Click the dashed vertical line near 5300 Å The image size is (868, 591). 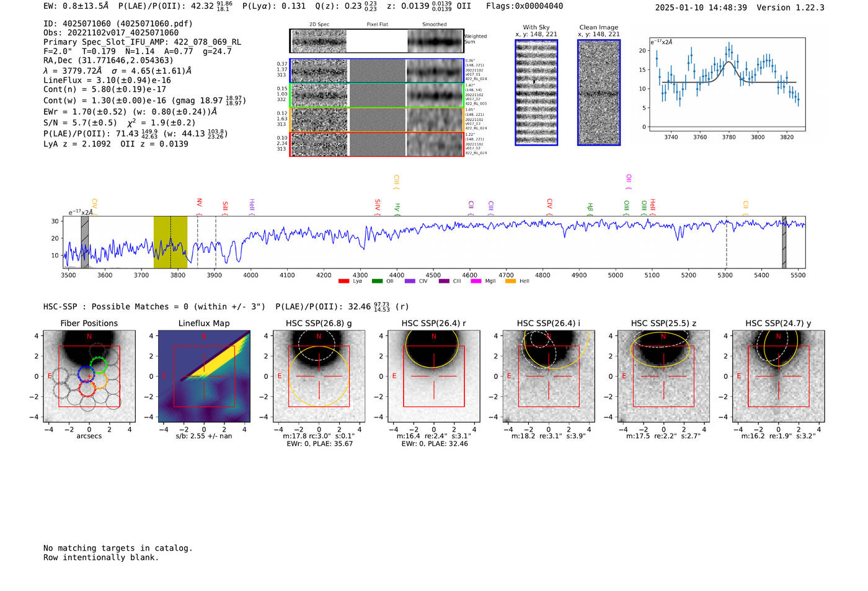pyautogui.click(x=727, y=242)
